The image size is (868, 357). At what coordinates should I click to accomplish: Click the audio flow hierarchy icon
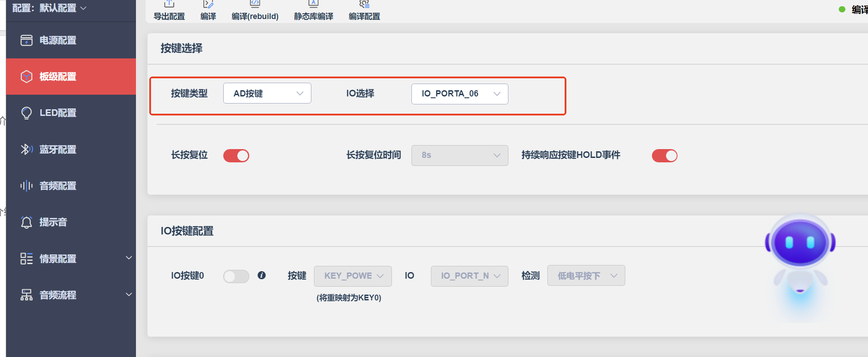(x=27, y=295)
